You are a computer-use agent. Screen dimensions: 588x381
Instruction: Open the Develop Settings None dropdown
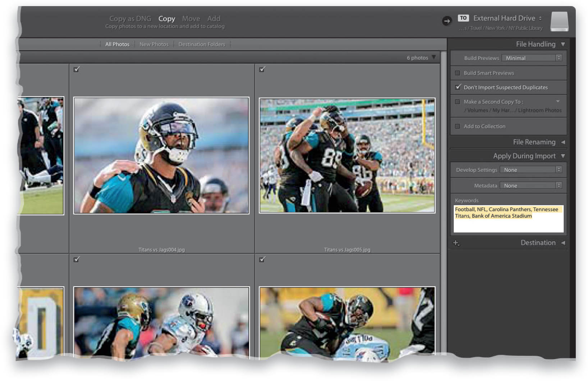(x=530, y=170)
